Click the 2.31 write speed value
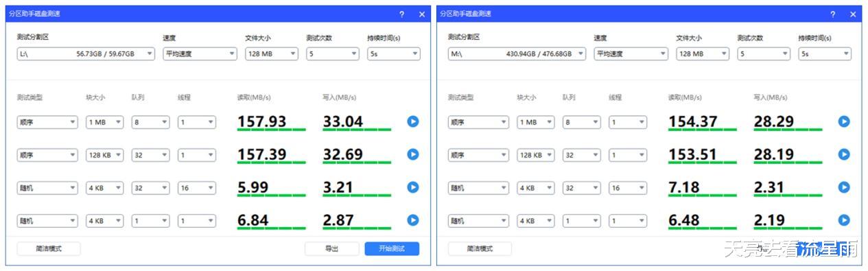The height and width of the screenshot is (271, 868). [x=769, y=187]
